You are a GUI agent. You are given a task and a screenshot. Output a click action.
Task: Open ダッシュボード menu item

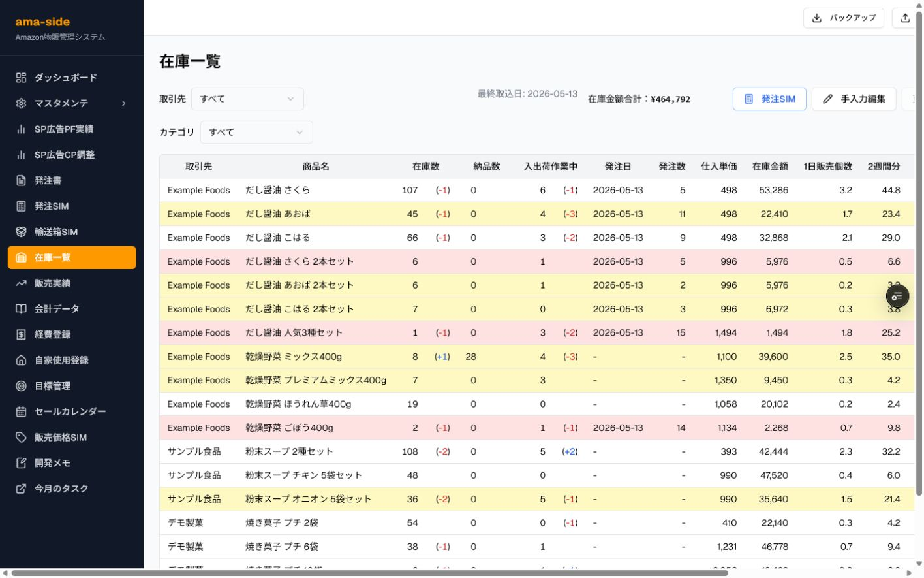coord(72,78)
